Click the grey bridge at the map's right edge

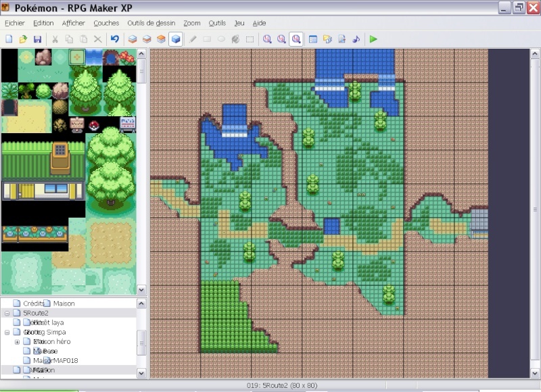pyautogui.click(x=480, y=224)
